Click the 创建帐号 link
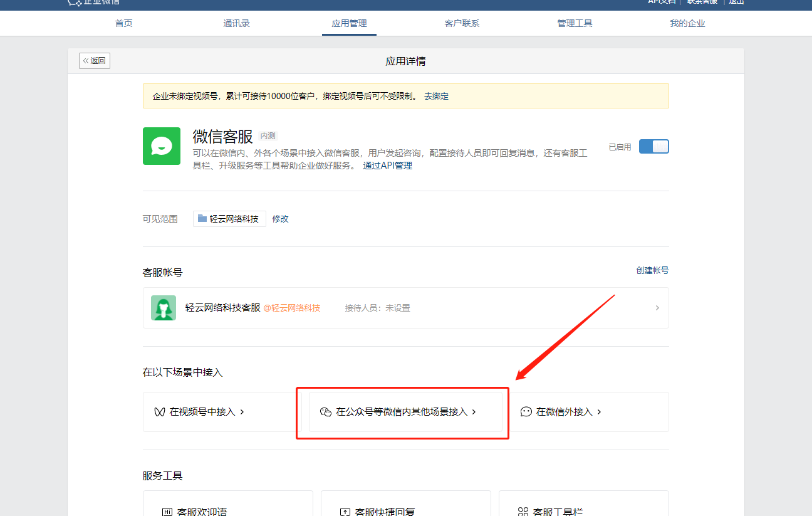Viewport: 812px width, 516px height. pyautogui.click(x=652, y=271)
